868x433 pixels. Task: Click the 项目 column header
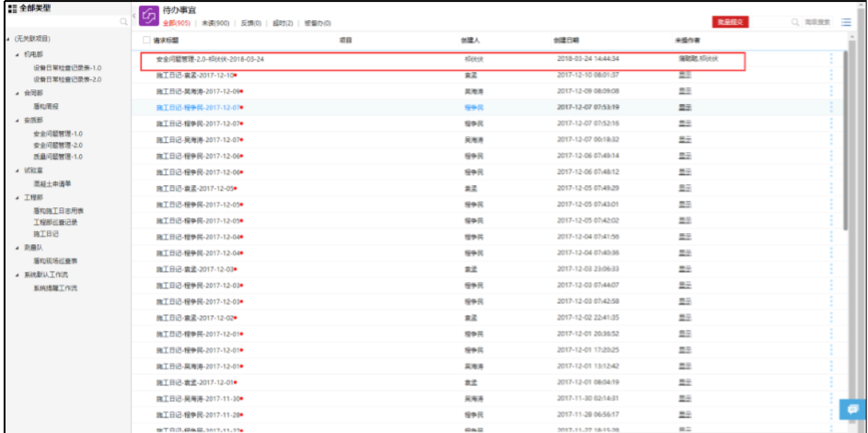click(x=345, y=40)
